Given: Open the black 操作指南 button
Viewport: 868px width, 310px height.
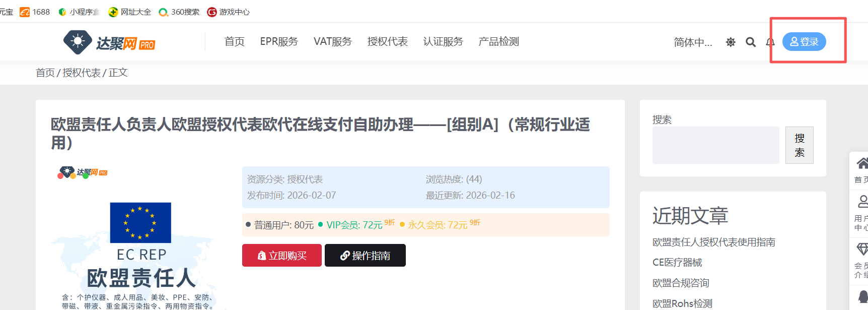Looking at the screenshot, I should [x=365, y=256].
